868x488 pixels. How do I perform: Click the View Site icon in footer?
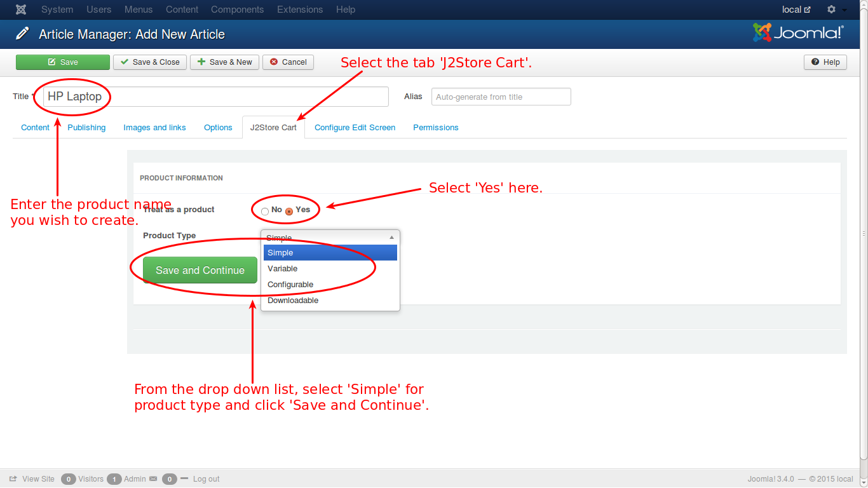click(x=13, y=479)
